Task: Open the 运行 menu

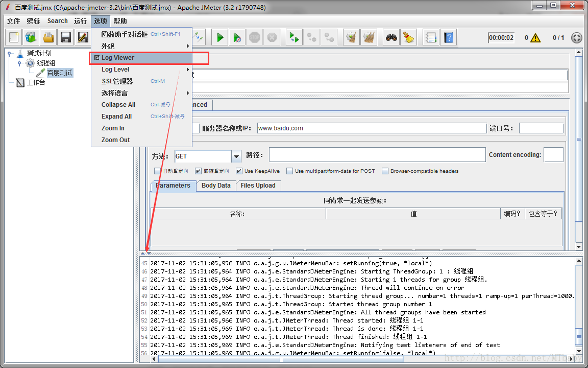Action: coord(80,21)
